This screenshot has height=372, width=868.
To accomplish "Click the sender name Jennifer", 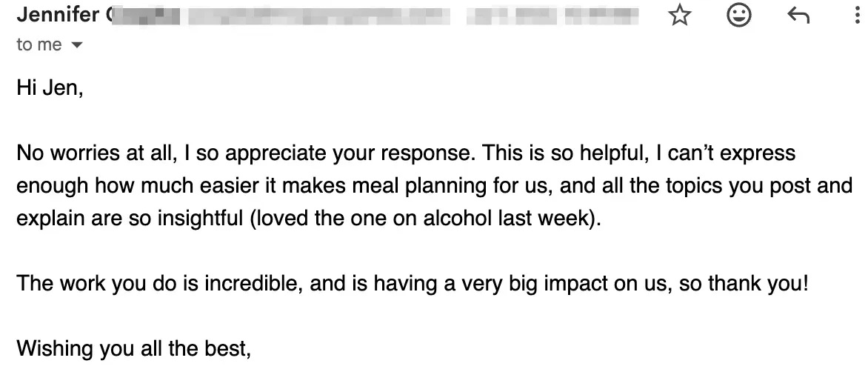I will 59,15.
